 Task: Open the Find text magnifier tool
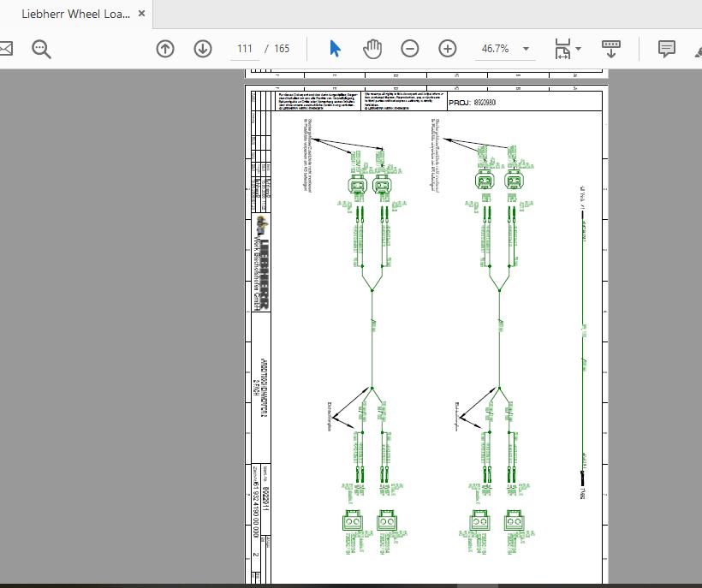41,49
